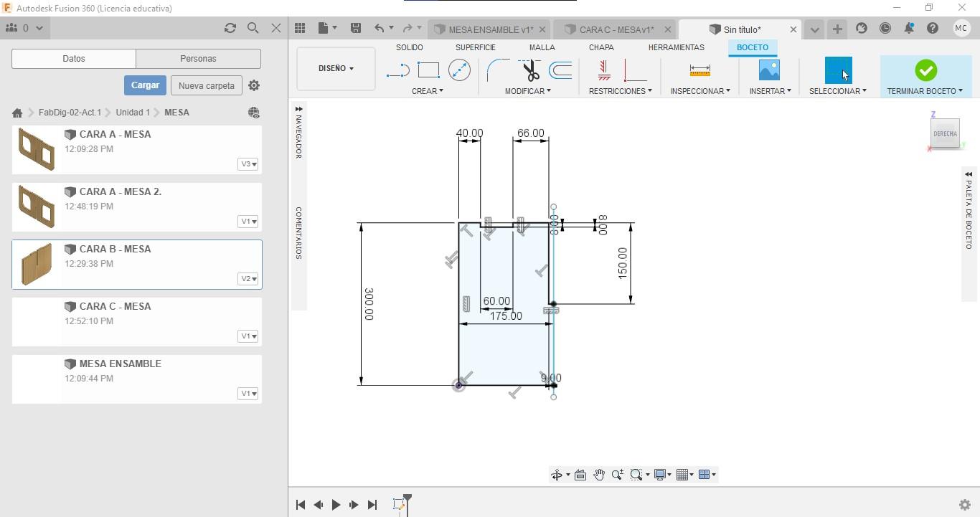Click the Measure ruler icon

point(699,70)
